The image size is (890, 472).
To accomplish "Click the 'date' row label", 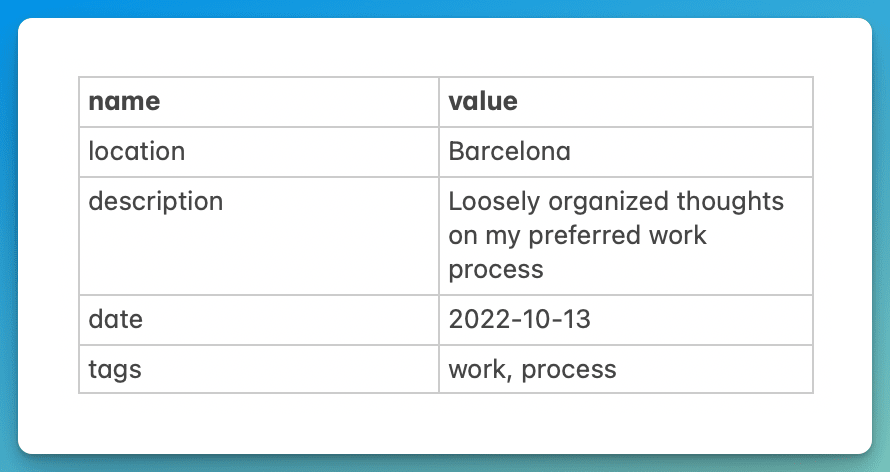I will click(116, 319).
